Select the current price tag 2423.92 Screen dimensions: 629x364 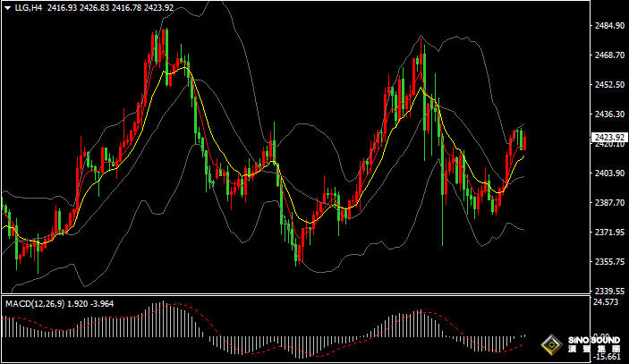pos(608,137)
